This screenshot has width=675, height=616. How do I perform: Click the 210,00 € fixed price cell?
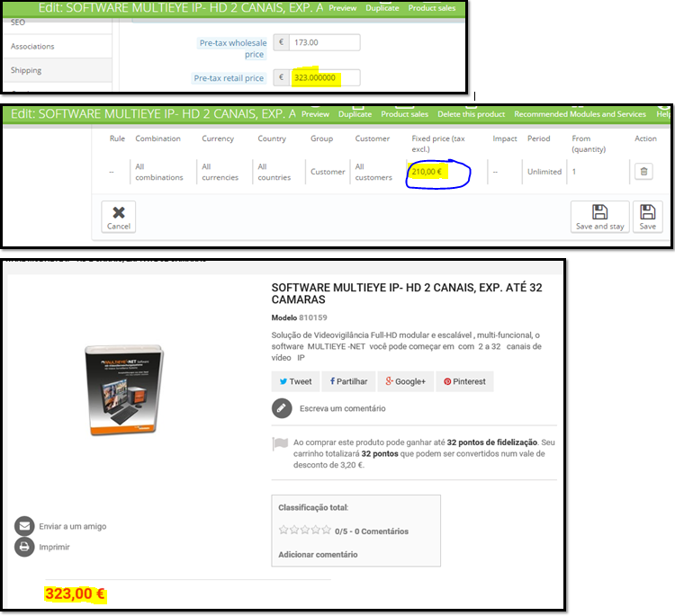427,172
